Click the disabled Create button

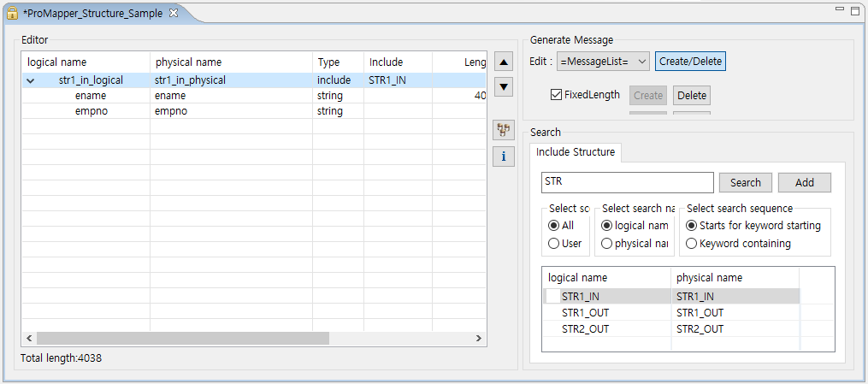tap(648, 95)
